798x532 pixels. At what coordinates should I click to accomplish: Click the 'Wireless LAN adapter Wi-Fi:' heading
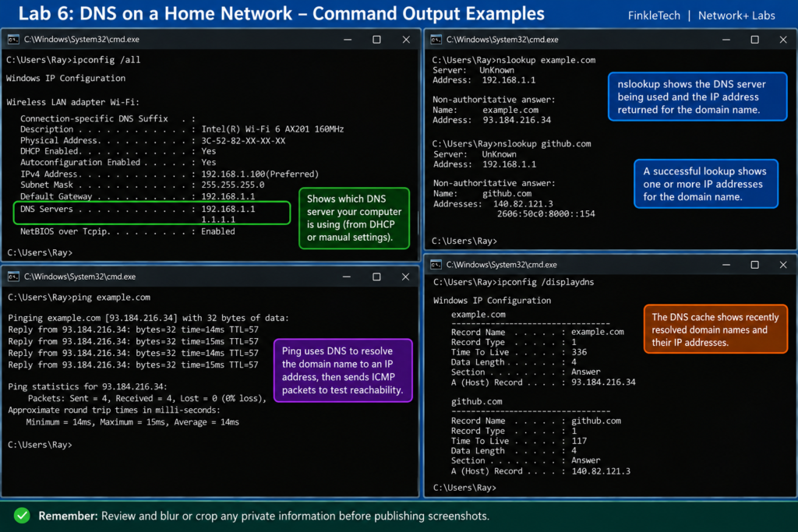(72, 102)
